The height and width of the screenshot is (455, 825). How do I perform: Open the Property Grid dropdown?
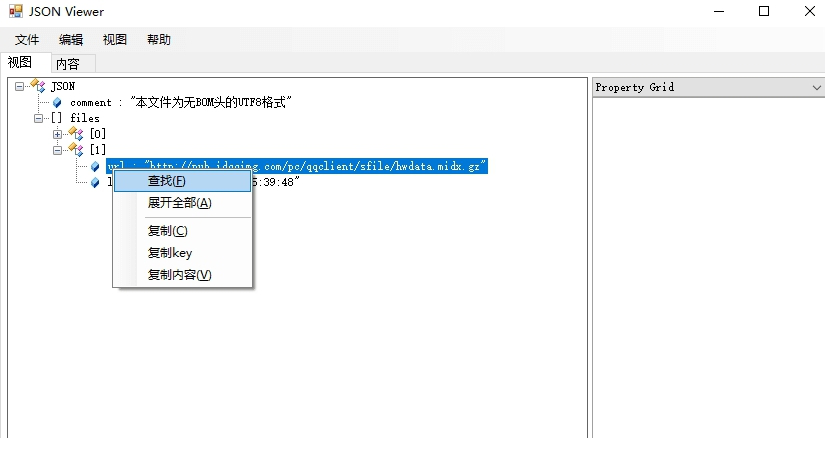click(x=816, y=88)
